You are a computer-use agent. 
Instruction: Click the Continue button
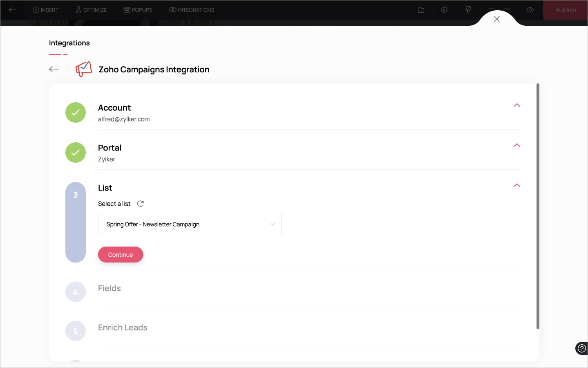[x=121, y=254]
